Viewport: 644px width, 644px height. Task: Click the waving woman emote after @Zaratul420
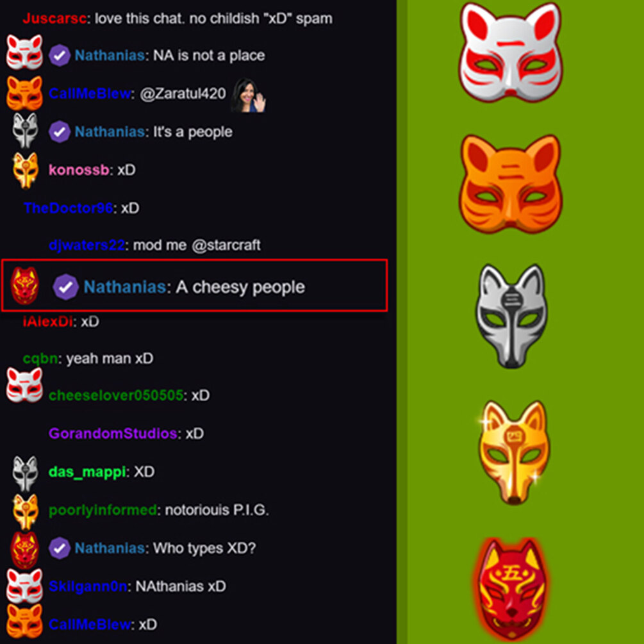tap(249, 95)
